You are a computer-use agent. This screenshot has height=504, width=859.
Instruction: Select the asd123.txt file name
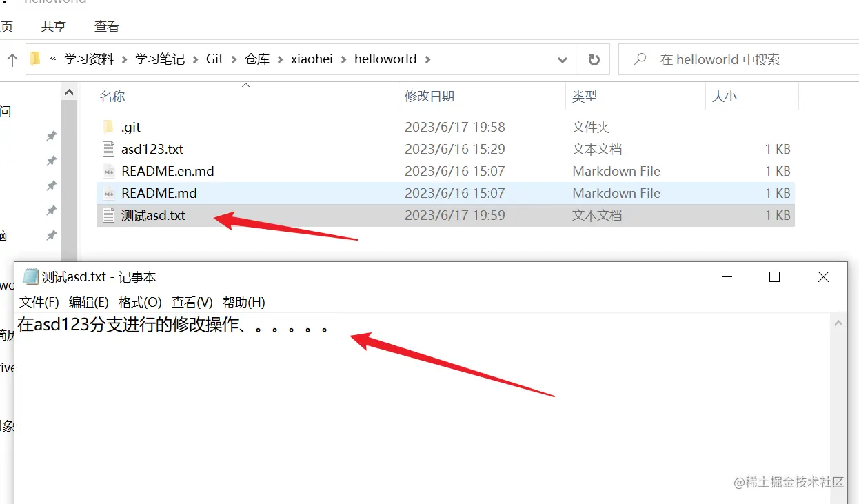(152, 149)
